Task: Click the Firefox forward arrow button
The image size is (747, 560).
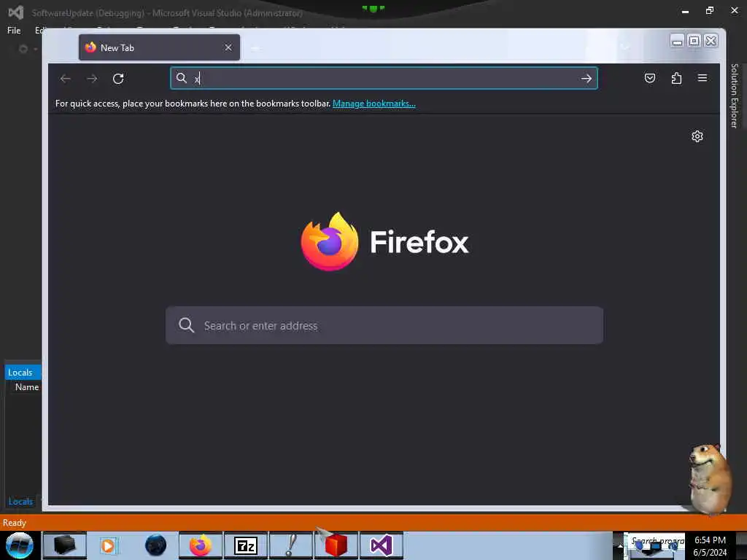Action: point(92,79)
